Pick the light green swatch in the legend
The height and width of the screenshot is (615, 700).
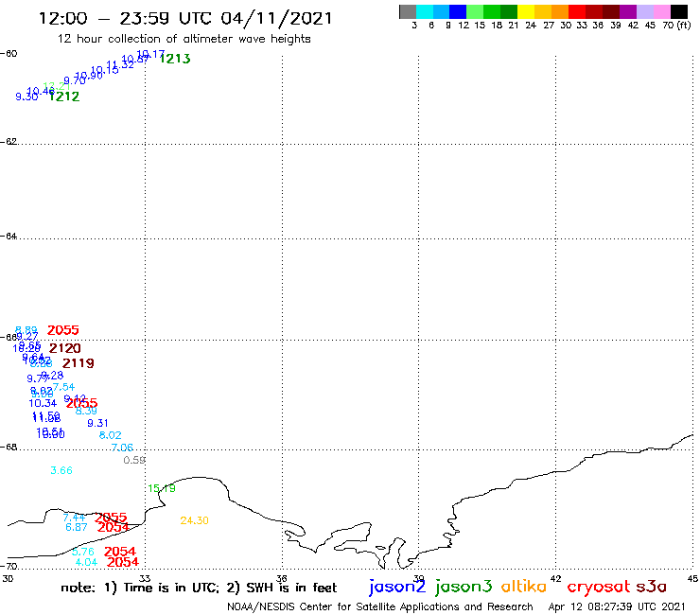(476, 12)
